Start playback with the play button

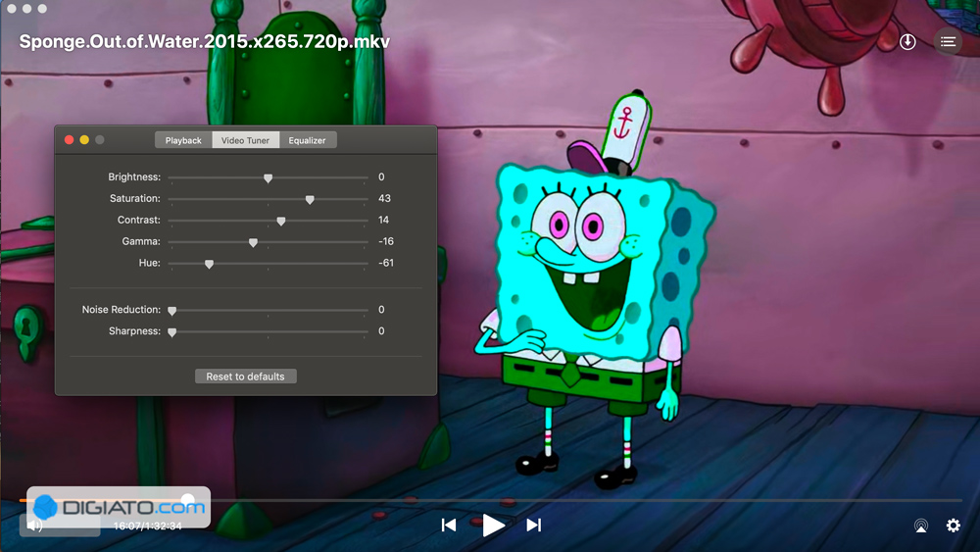tap(493, 526)
